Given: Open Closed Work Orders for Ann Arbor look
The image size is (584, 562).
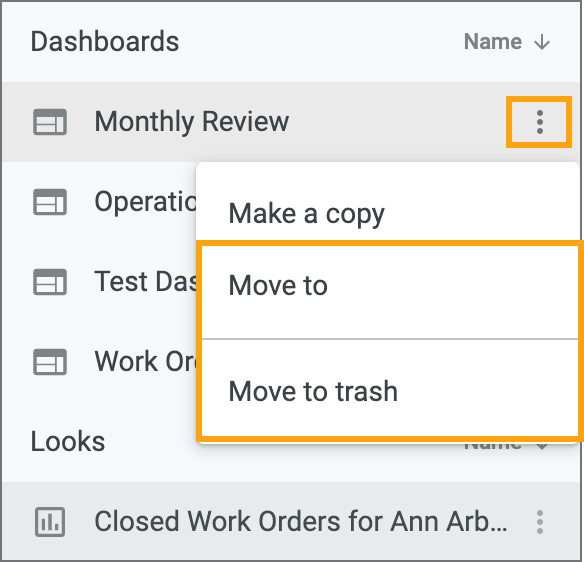Looking at the screenshot, I should (x=301, y=522).
